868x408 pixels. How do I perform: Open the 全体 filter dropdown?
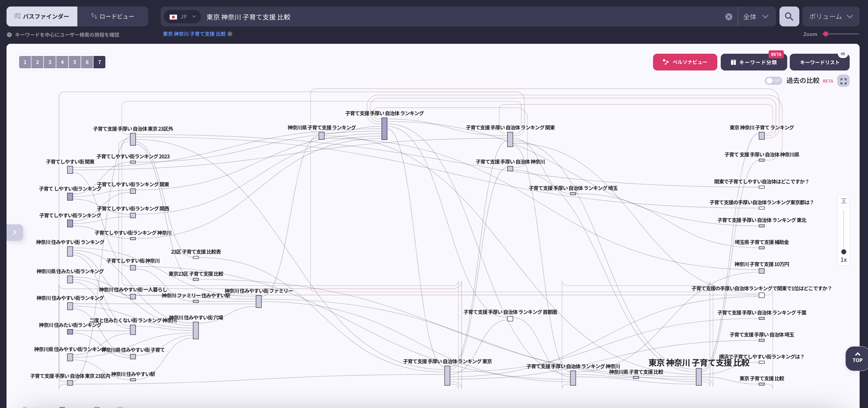756,17
